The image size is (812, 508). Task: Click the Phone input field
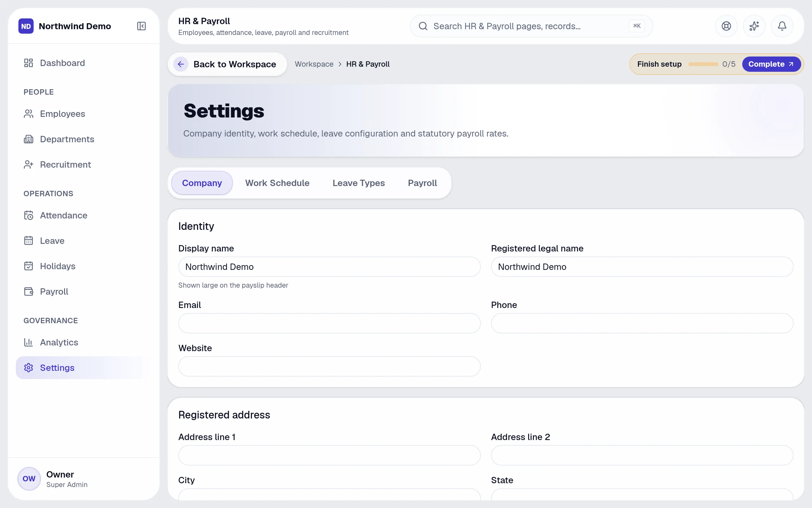(642, 323)
